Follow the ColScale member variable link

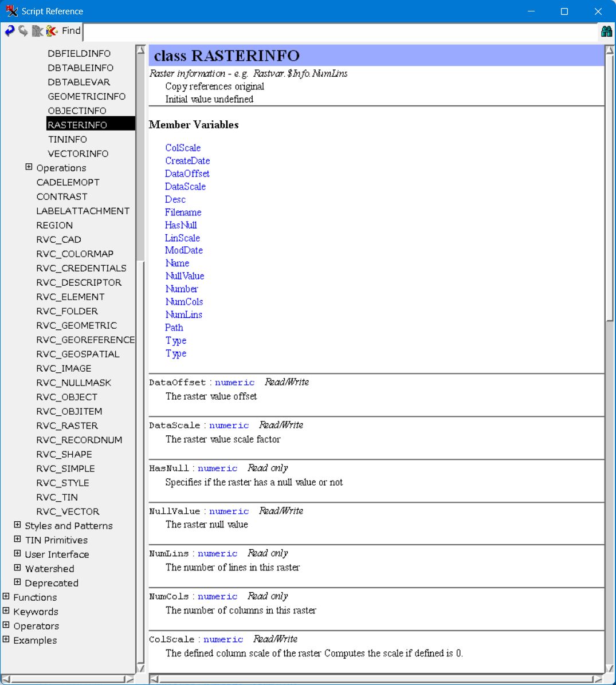point(183,148)
